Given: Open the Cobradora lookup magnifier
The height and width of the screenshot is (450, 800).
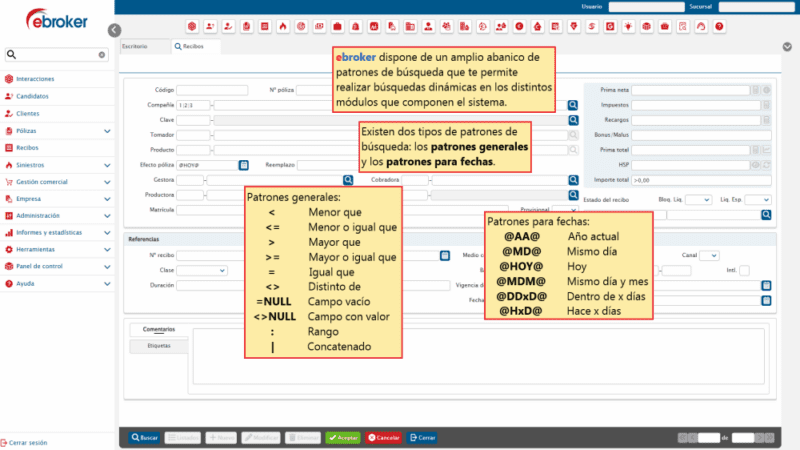Looking at the screenshot, I should coord(573,180).
